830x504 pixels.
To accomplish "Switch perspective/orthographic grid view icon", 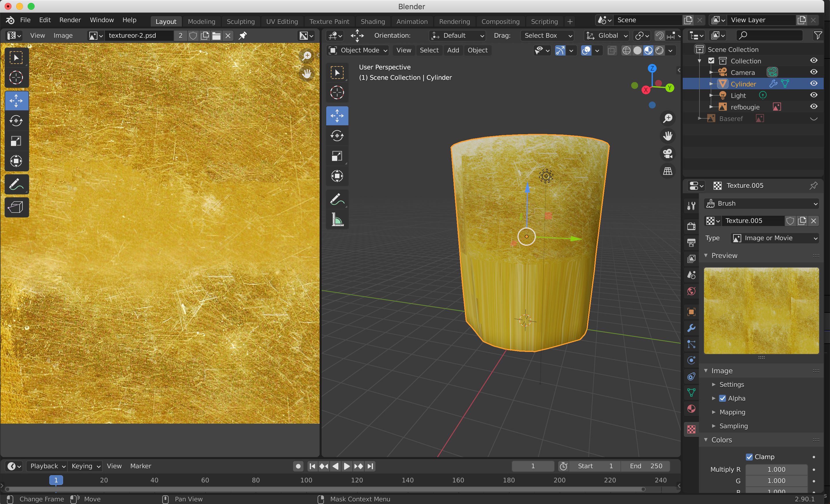I will (667, 171).
